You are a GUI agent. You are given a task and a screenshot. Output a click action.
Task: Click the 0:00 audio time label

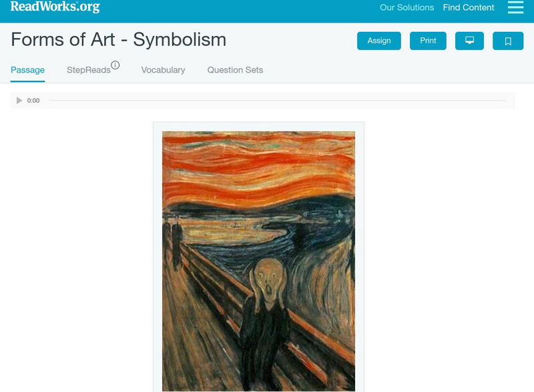point(33,101)
